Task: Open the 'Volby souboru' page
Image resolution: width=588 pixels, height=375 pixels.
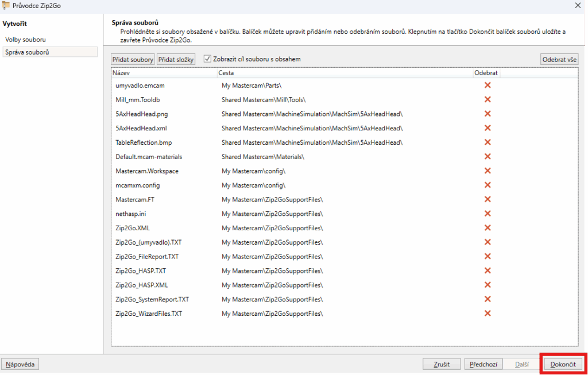Action: (x=25, y=40)
